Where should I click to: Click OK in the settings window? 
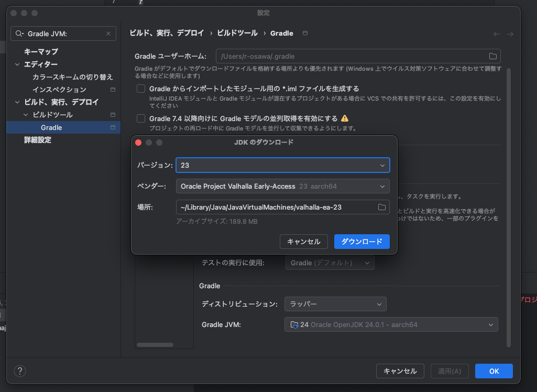[494, 371]
